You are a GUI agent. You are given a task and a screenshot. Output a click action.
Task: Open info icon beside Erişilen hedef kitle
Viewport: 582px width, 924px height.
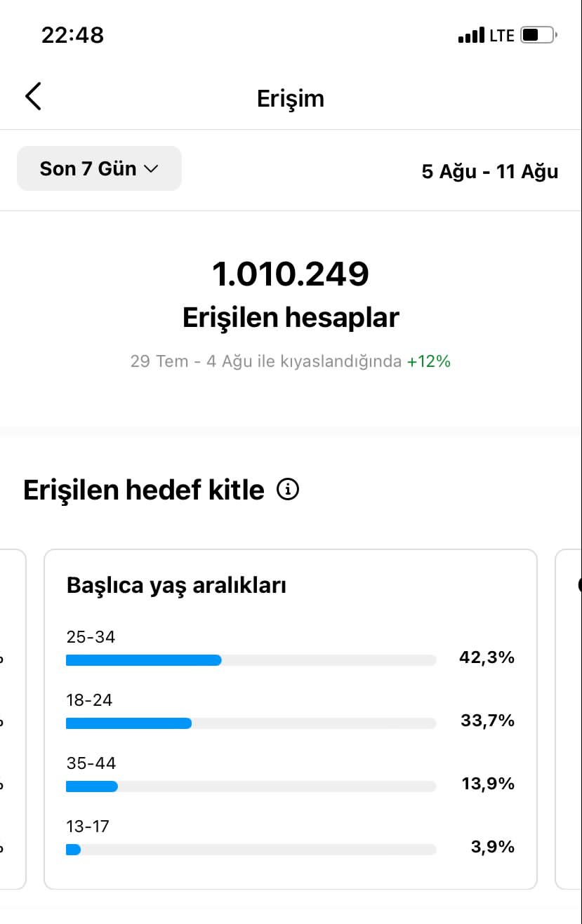[x=288, y=489]
